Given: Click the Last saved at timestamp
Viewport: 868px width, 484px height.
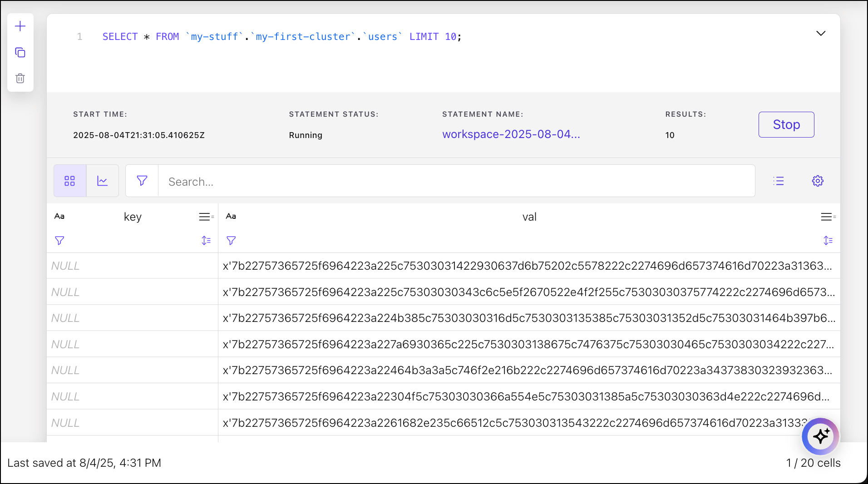Looking at the screenshot, I should coord(84,463).
